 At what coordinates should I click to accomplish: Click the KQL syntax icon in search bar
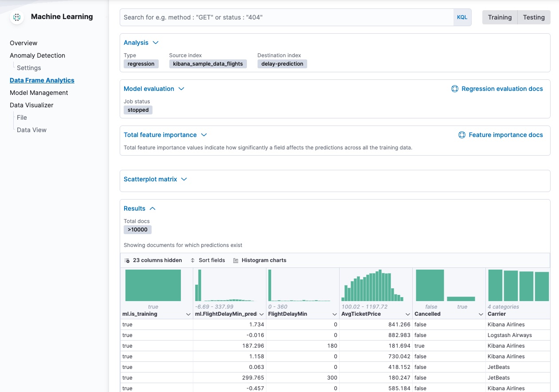click(462, 17)
